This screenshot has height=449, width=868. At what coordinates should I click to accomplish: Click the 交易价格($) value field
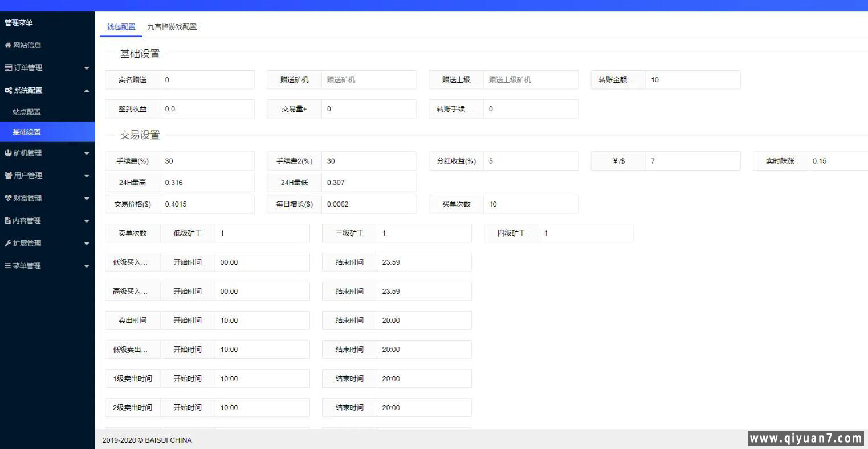tap(207, 204)
